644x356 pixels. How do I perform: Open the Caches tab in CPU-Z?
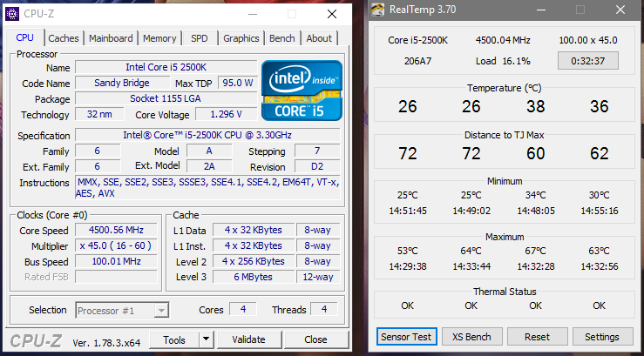click(64, 38)
